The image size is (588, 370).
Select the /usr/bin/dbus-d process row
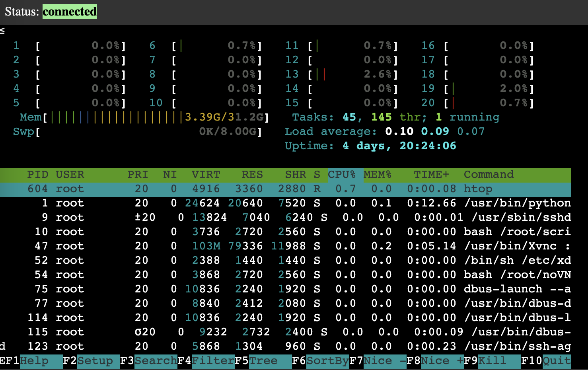coord(286,304)
